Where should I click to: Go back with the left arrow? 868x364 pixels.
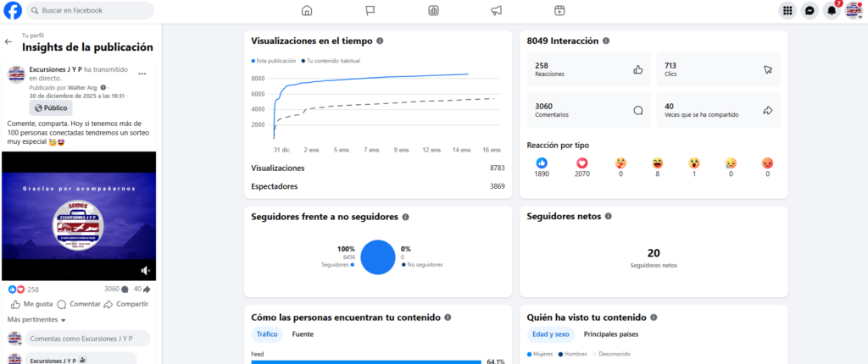click(x=8, y=41)
